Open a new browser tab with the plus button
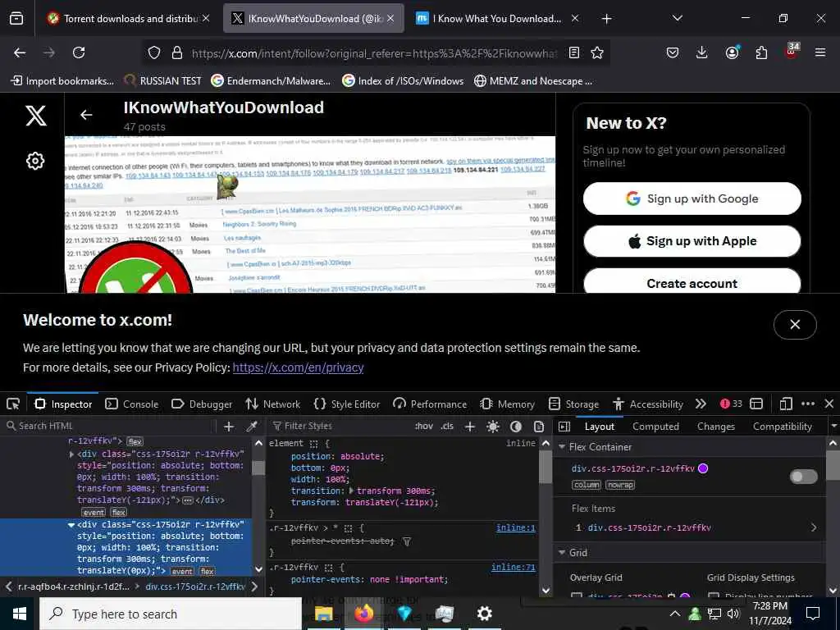840x630 pixels. 606,19
